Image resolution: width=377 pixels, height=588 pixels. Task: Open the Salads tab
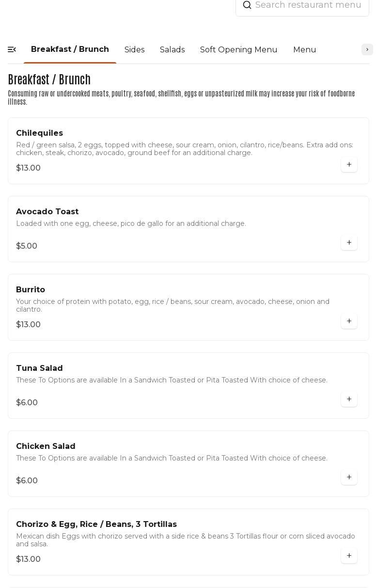(x=172, y=49)
